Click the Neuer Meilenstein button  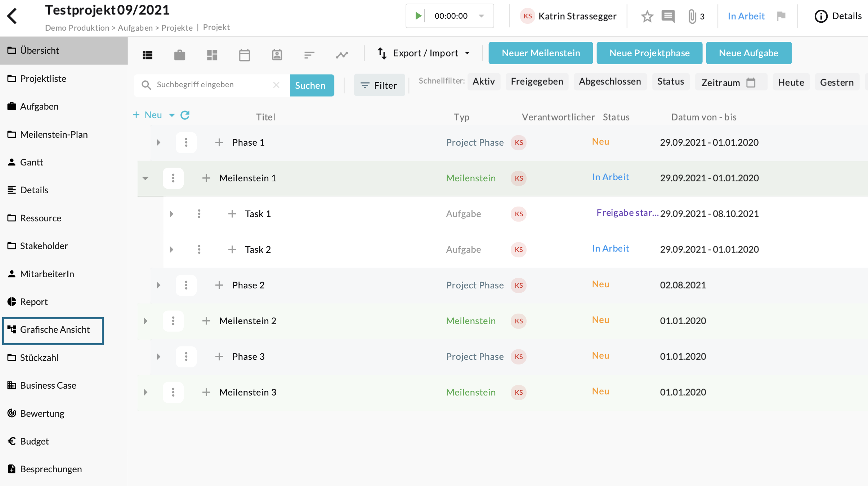pos(541,53)
